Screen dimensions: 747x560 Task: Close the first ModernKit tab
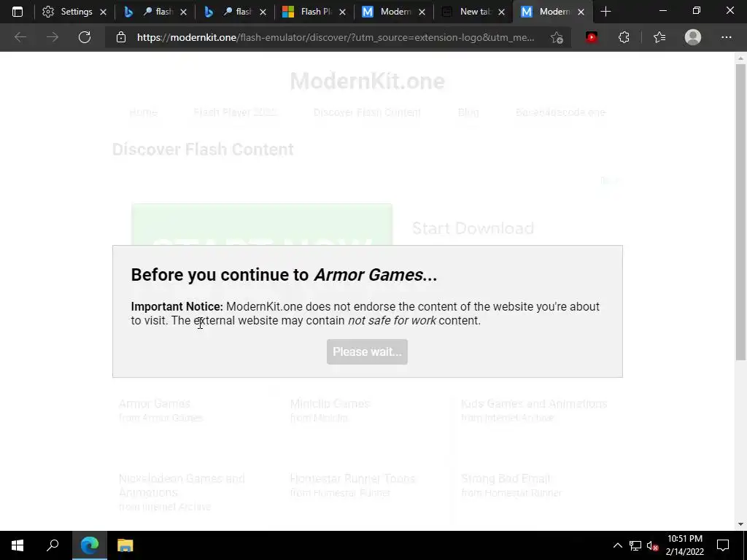coord(422,12)
